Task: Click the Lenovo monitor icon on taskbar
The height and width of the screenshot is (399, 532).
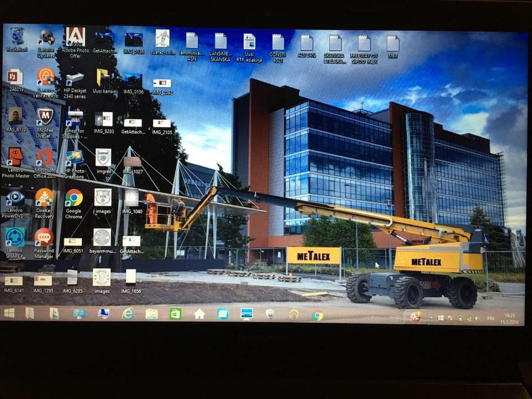Action: click(x=247, y=314)
